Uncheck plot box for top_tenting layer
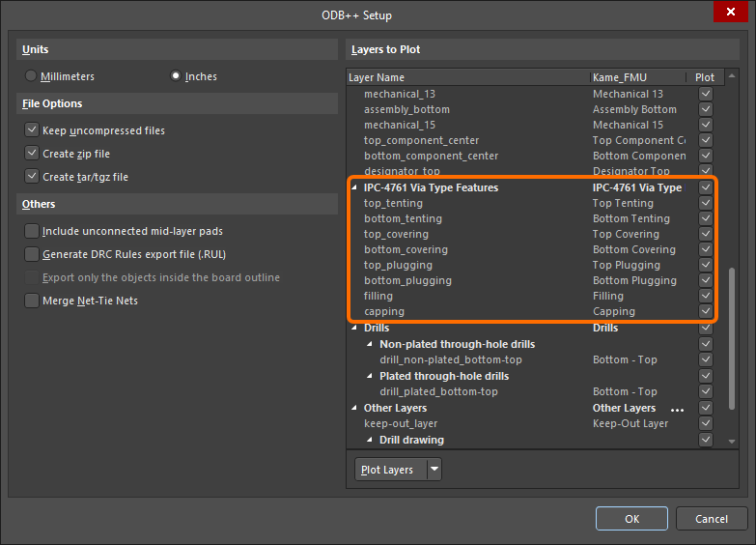Image resolution: width=756 pixels, height=545 pixels. tap(706, 203)
